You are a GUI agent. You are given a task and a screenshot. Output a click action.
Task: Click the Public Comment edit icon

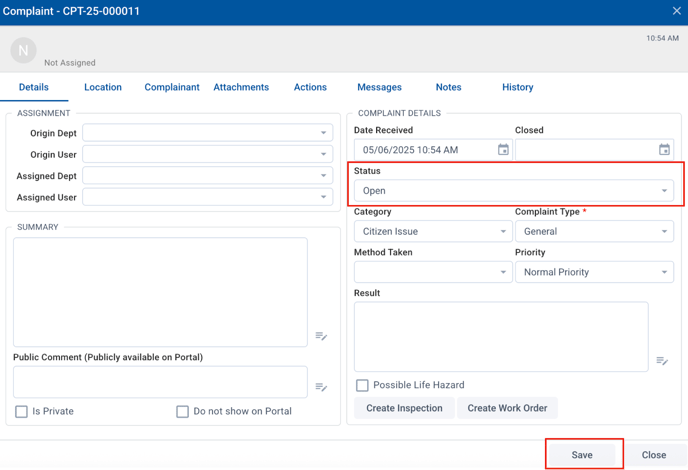click(321, 387)
